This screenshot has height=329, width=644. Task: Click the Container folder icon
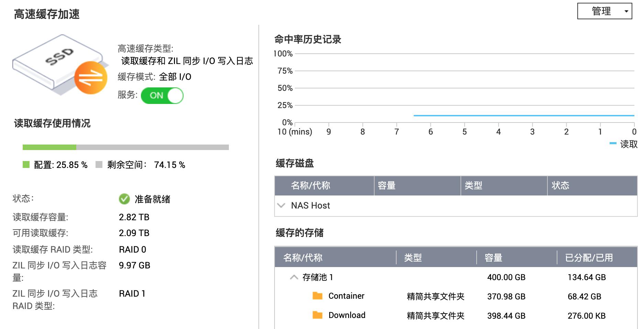coord(317,296)
